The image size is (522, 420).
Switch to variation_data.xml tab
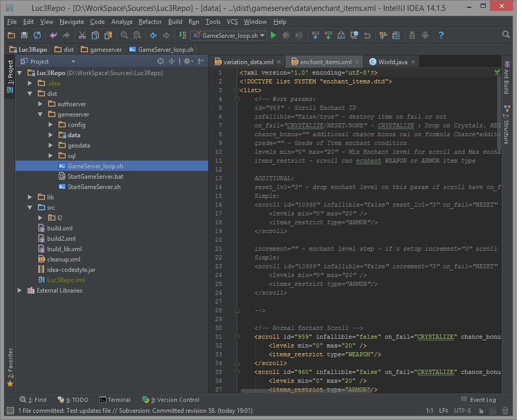248,62
